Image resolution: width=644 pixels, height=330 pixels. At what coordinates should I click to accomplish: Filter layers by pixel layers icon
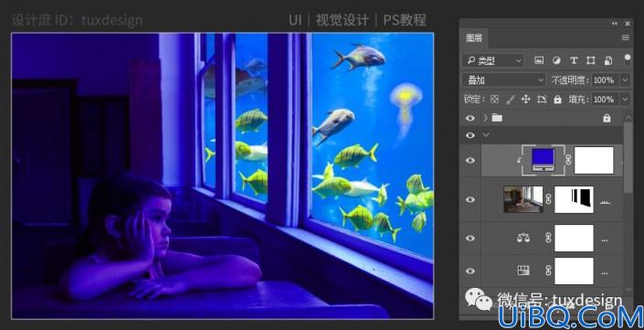[539, 60]
